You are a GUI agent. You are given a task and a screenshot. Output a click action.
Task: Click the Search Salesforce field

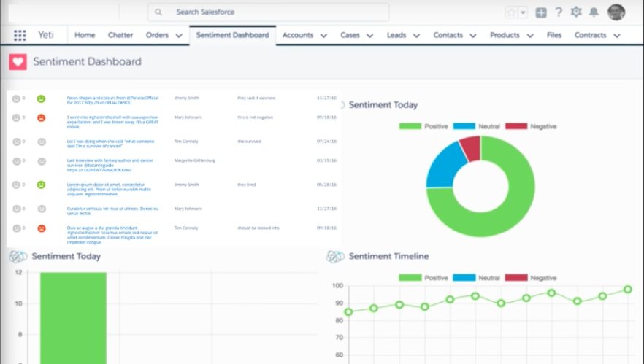(269, 12)
